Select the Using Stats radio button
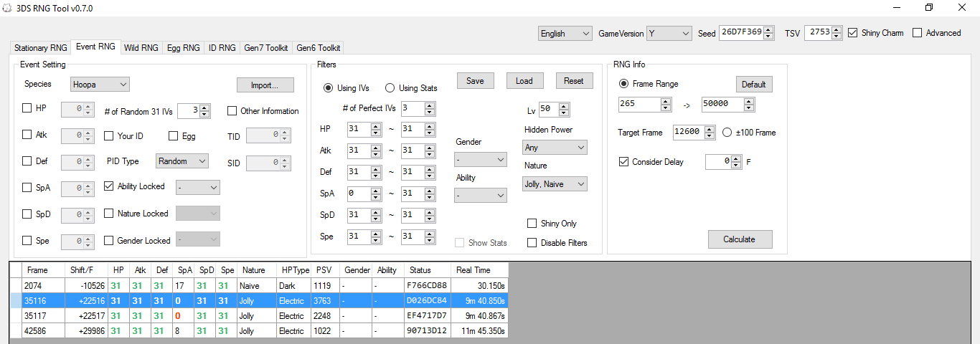The width and height of the screenshot is (980, 344). click(x=390, y=88)
